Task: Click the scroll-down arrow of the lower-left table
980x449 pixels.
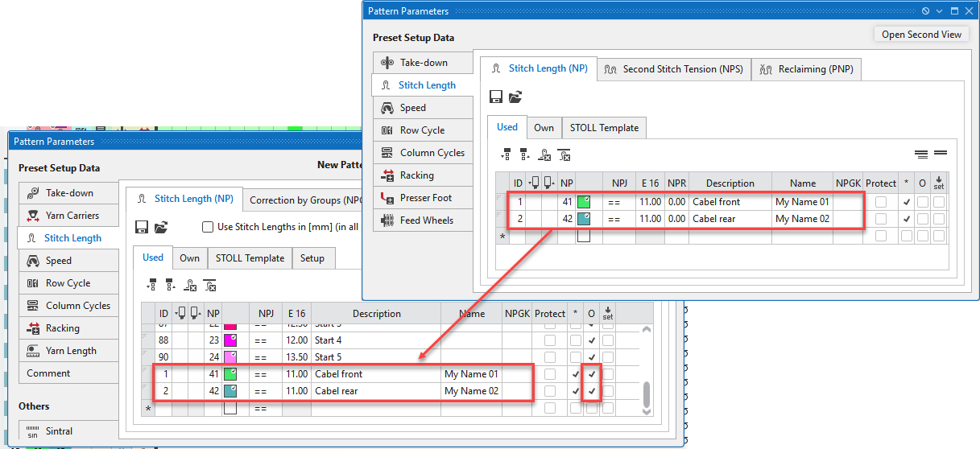Action: pos(647,410)
